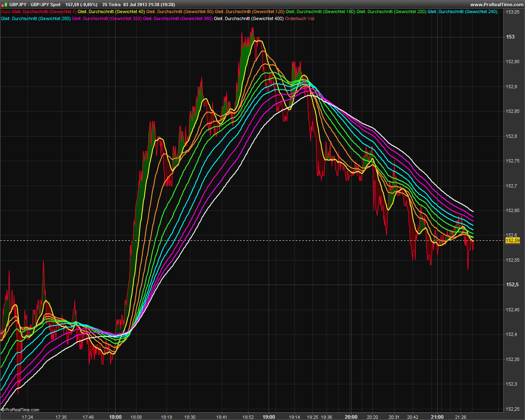Click the 18:30 time axis label
Viewport: 525px width, 420px height.
click(190, 417)
